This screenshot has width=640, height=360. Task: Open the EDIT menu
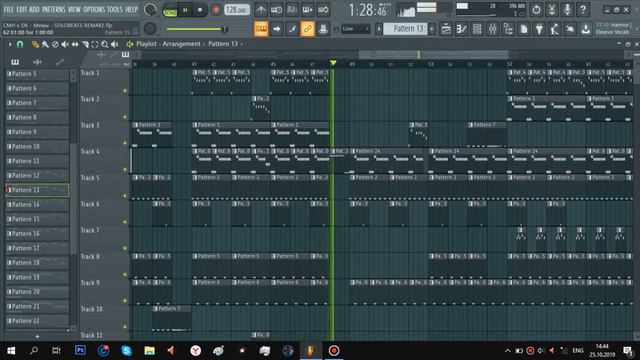pos(22,9)
